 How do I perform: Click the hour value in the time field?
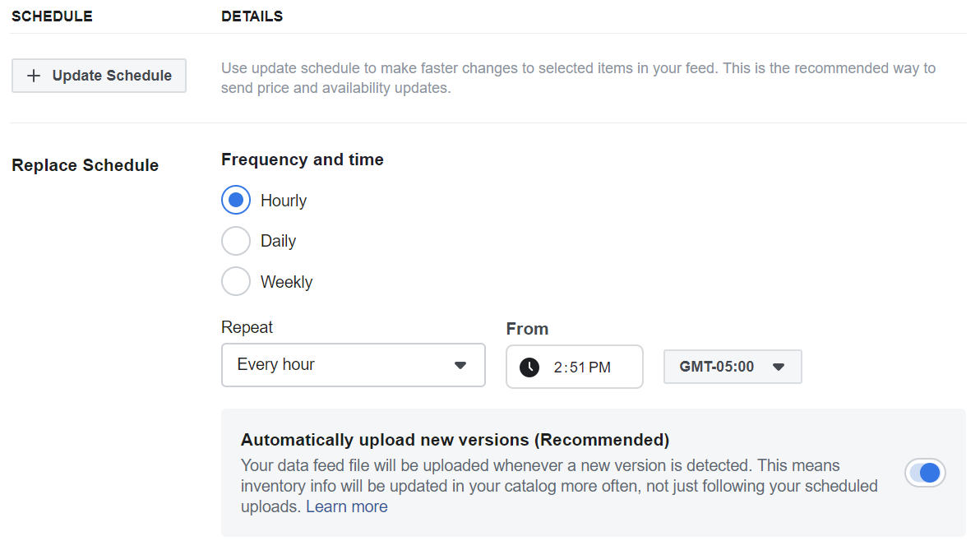(x=557, y=367)
